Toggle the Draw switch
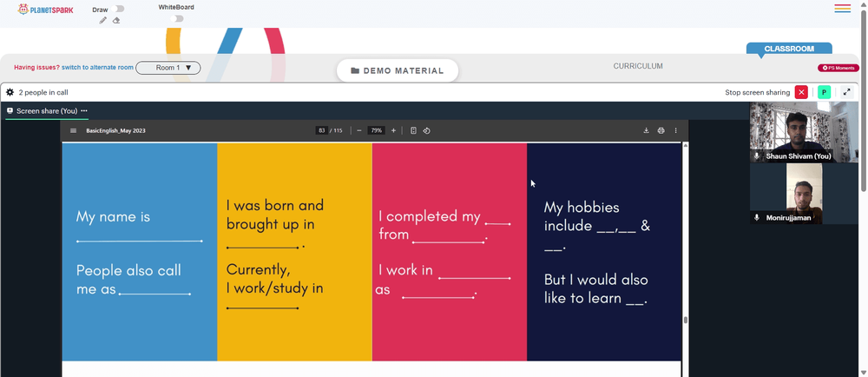 point(118,9)
